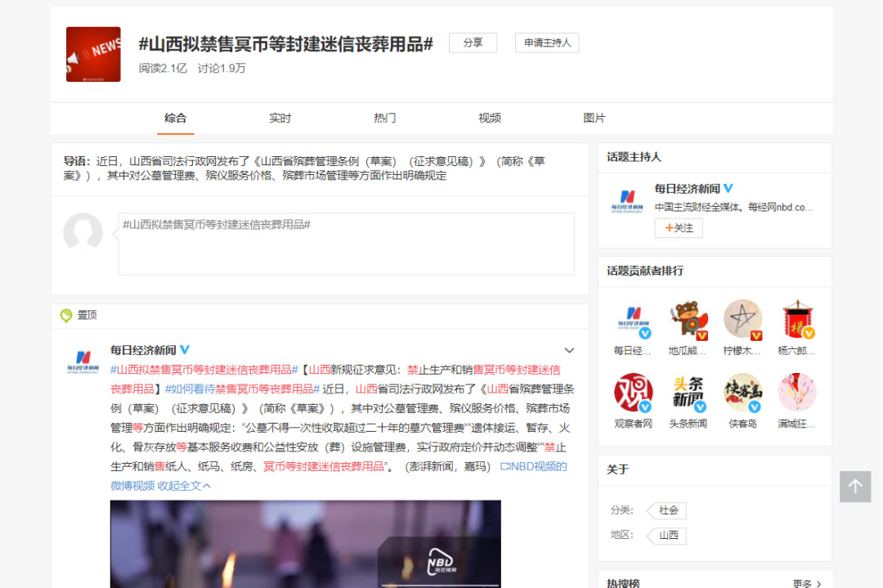Open the 视频 tab
This screenshot has width=883, height=588.
pyautogui.click(x=490, y=119)
